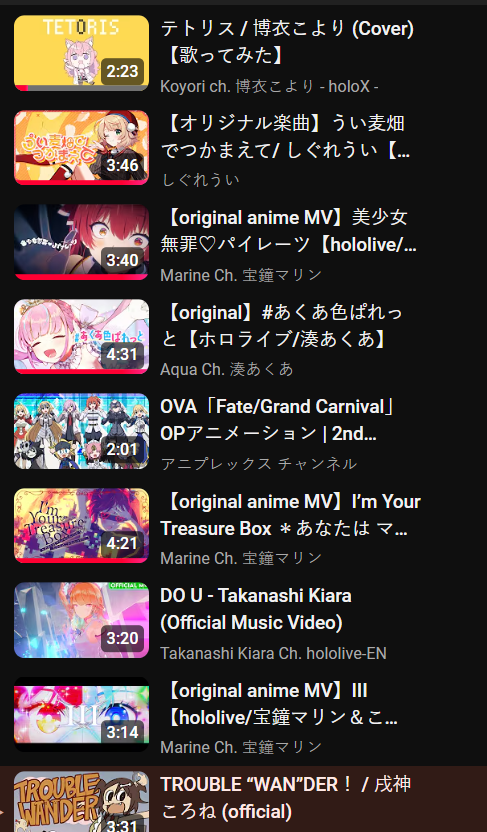
Task: Open the #あくあ色ぱれっと video title
Action: click(x=282, y=325)
